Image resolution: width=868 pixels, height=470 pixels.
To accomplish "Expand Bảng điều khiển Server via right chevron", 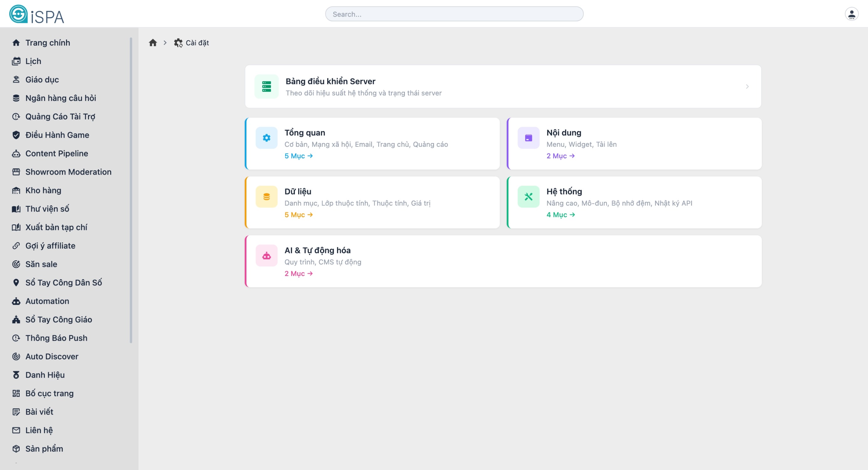I will [747, 87].
